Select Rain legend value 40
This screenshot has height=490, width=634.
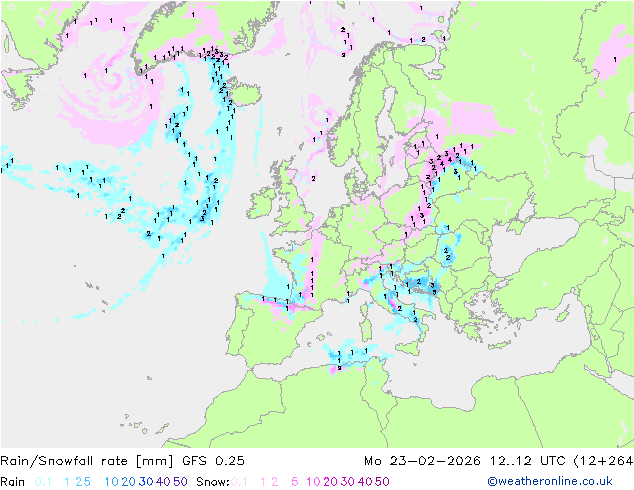(x=163, y=482)
